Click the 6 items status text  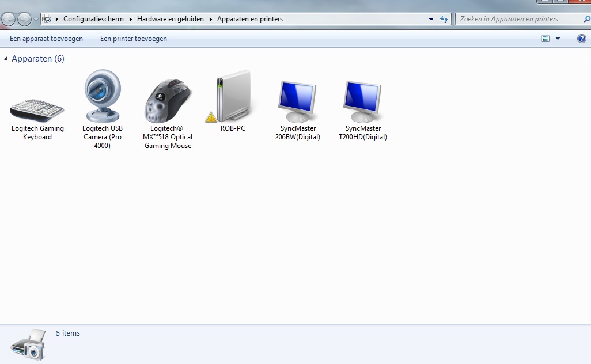click(68, 333)
